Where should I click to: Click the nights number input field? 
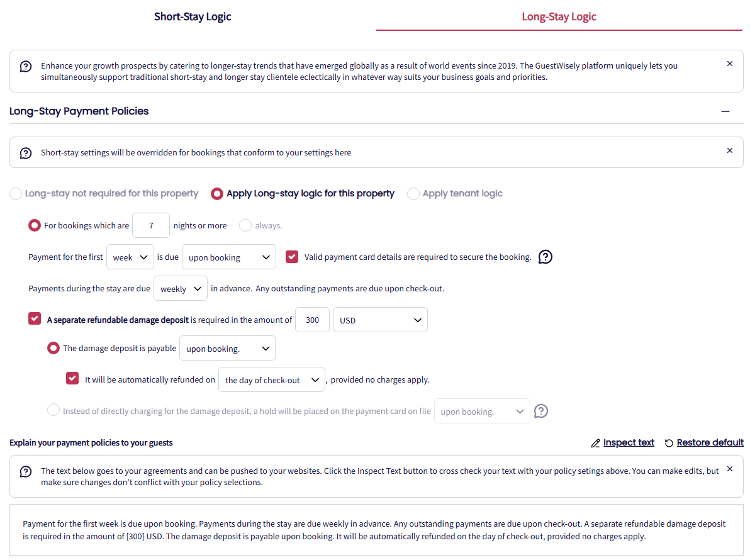[x=151, y=225]
